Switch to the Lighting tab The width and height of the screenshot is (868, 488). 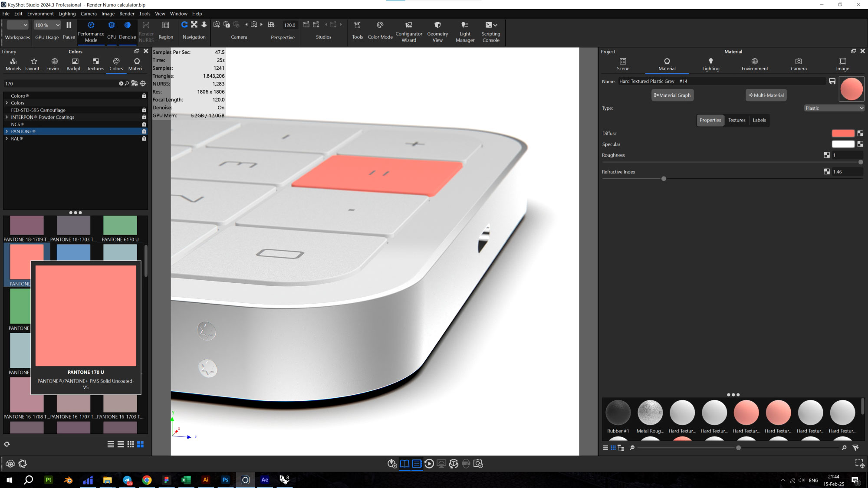[711, 64]
